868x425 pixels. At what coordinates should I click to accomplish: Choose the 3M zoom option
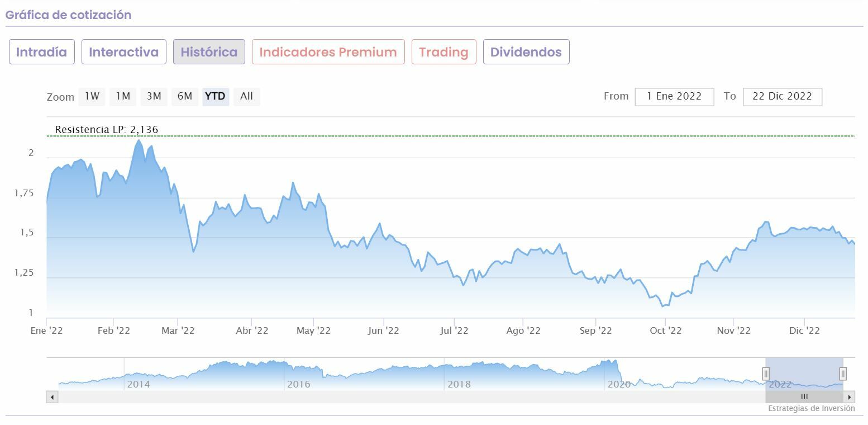tap(154, 96)
